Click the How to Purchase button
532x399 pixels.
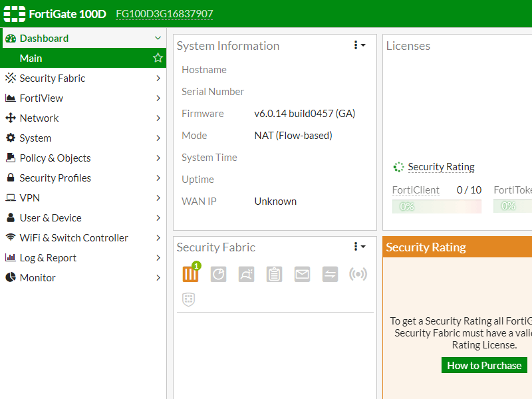tap(484, 365)
